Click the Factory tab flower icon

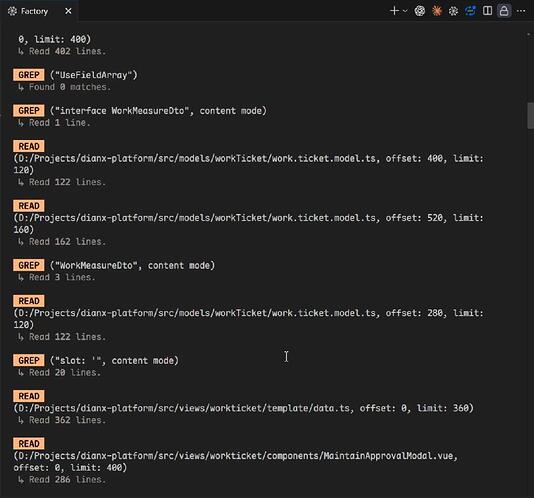[x=12, y=11]
